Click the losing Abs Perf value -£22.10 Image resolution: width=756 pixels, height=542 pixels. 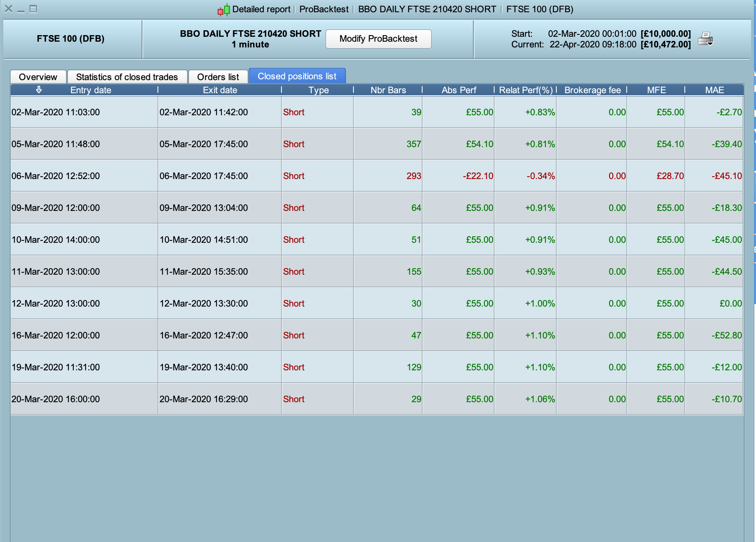point(478,176)
